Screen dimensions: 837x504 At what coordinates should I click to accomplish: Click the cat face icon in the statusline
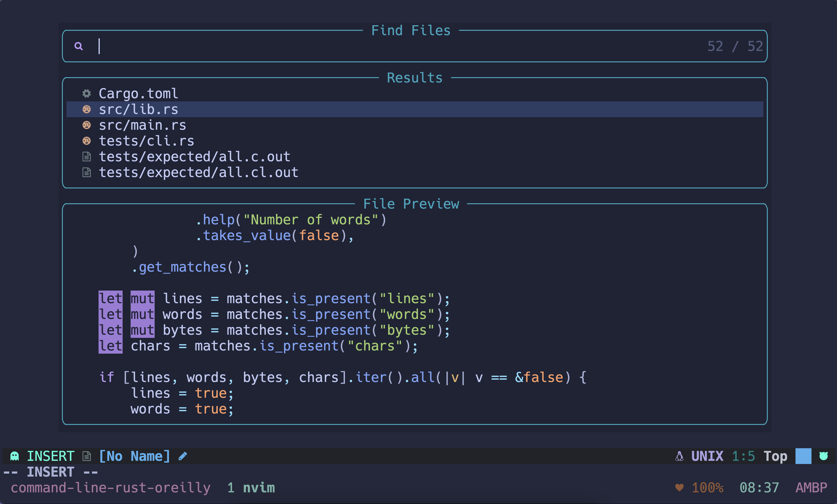pyautogui.click(x=823, y=456)
